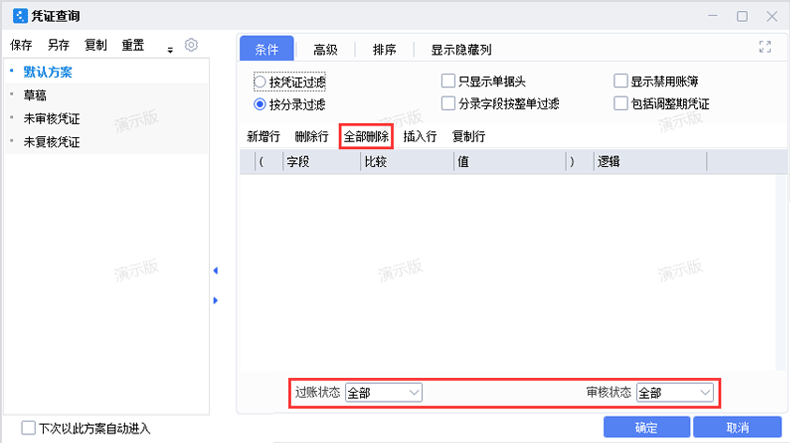790x443 pixels.
Task: Minimize the 凭证查询 window
Action: pyautogui.click(x=712, y=16)
